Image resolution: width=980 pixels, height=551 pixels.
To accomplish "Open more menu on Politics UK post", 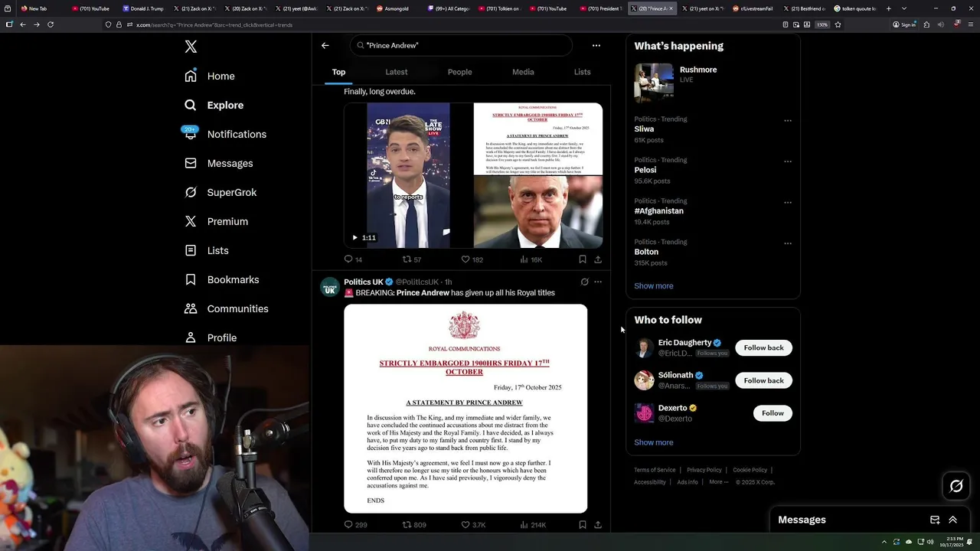I will pyautogui.click(x=598, y=282).
